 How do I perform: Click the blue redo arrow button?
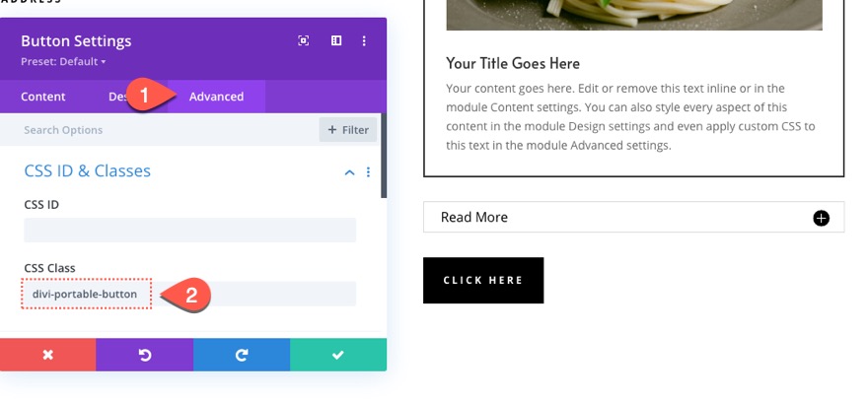click(x=242, y=355)
